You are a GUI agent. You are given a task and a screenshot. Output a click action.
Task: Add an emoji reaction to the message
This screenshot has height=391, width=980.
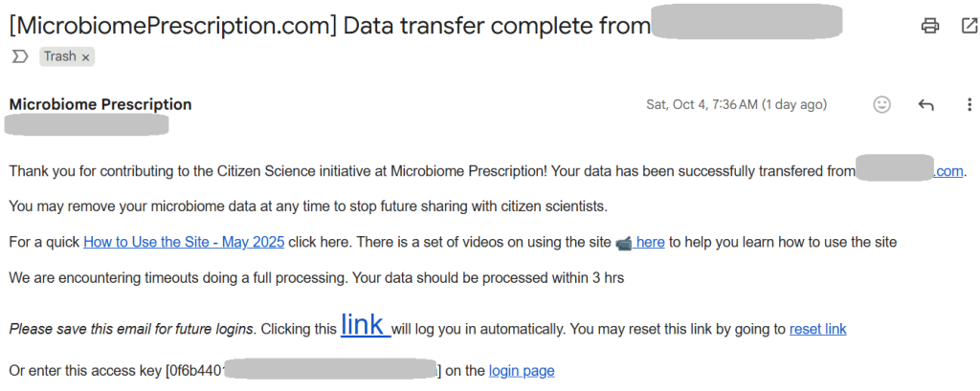(x=882, y=105)
